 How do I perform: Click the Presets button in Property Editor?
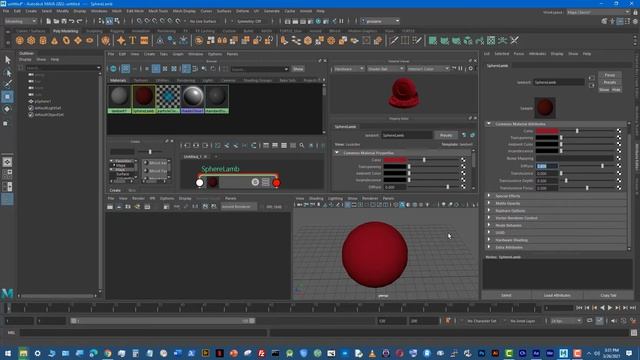pos(446,135)
